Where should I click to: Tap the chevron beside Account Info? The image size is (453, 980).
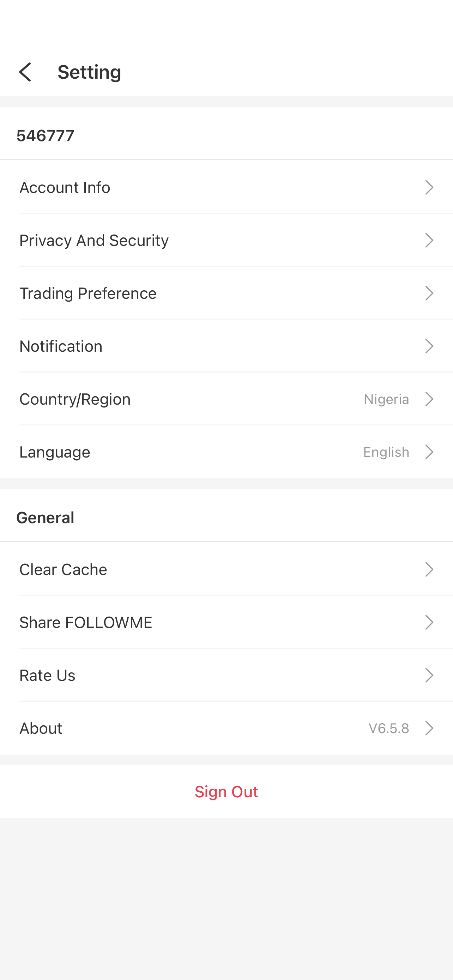point(429,187)
